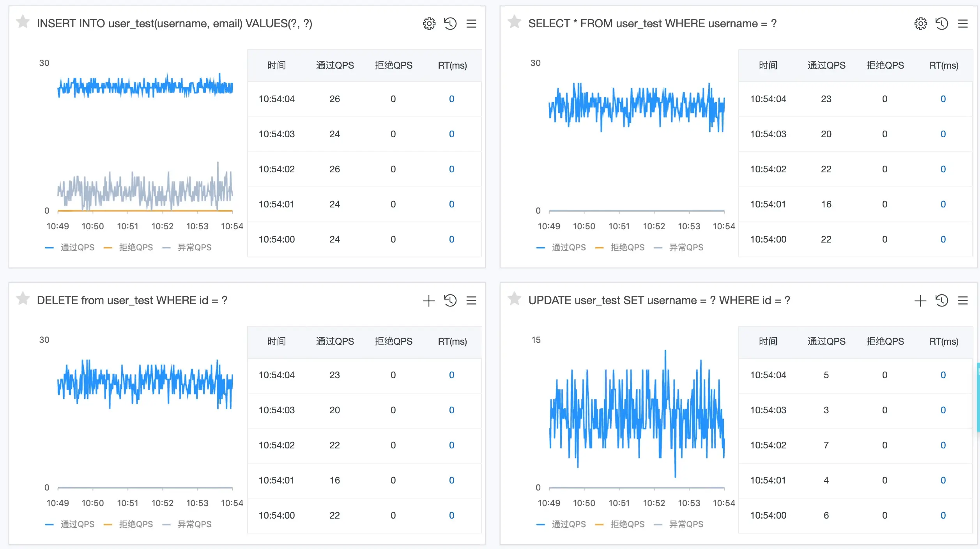980x549 pixels.
Task: Click RT value at 10:54:04 in INSERT table
Action: 451,99
